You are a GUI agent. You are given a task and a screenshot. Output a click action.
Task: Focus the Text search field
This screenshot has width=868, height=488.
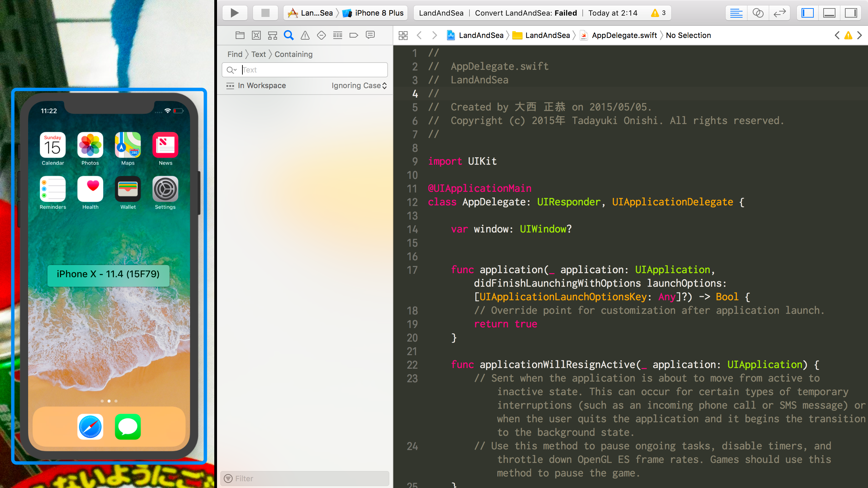tap(305, 70)
